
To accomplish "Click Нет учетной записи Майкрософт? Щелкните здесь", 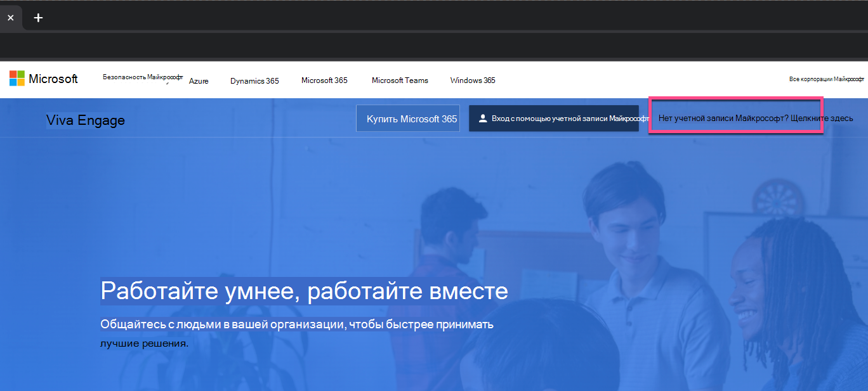I will pyautogui.click(x=756, y=119).
